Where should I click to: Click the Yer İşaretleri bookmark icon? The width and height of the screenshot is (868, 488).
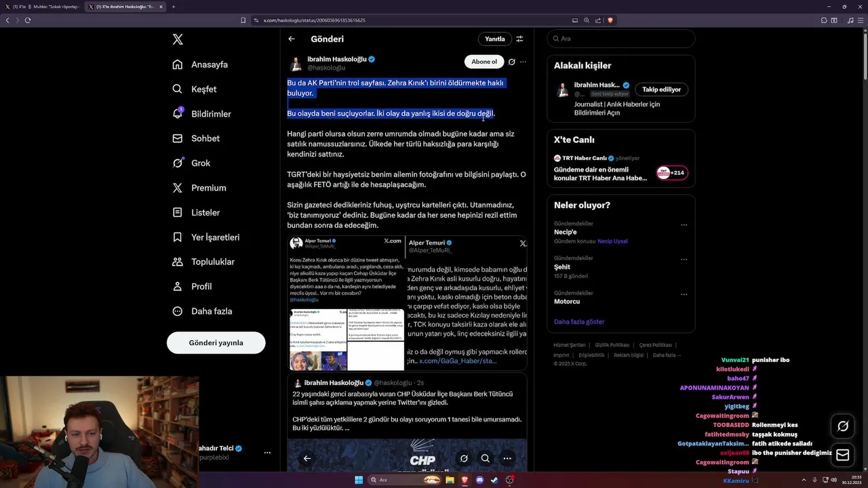coord(178,237)
